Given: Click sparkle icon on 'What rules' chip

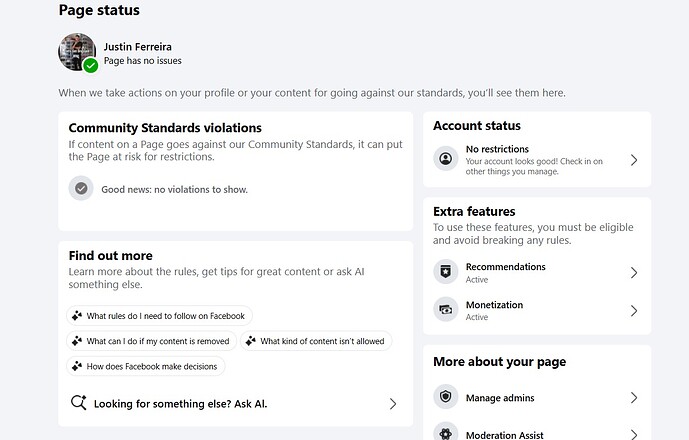Looking at the screenshot, I should pos(77,316).
